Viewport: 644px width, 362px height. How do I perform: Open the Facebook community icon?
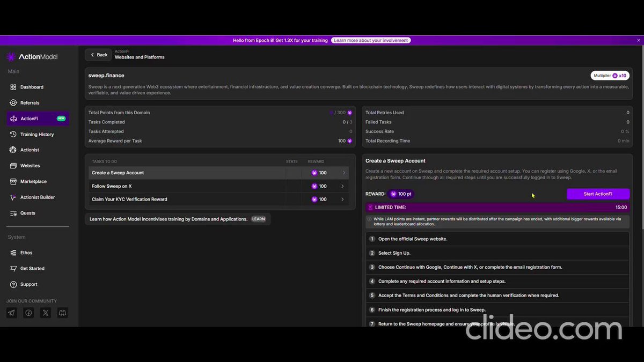coord(28,313)
